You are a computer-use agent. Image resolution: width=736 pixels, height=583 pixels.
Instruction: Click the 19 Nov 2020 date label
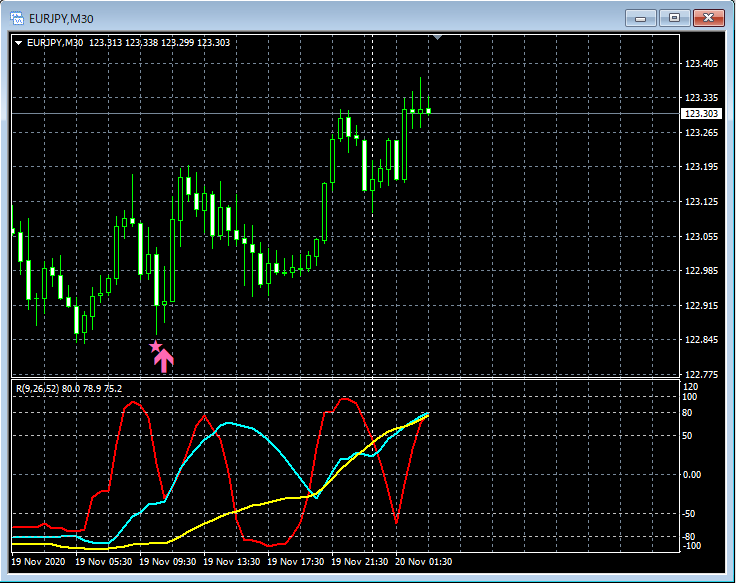tap(38, 562)
